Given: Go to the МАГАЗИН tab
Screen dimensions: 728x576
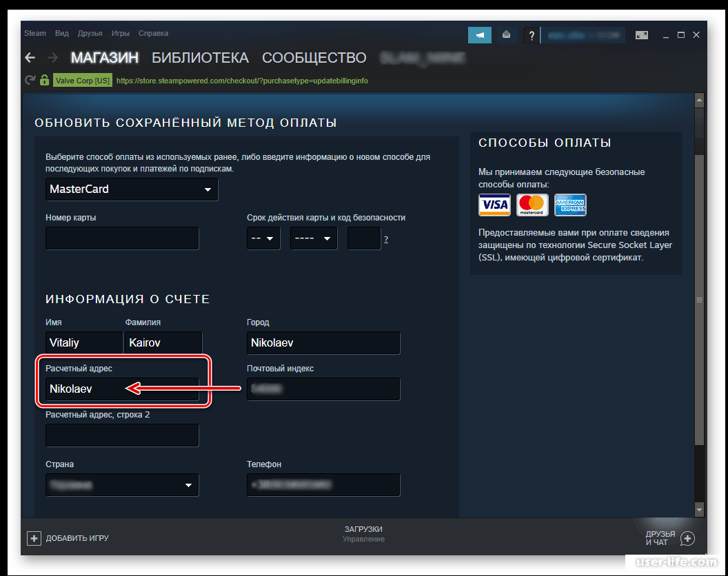Looking at the screenshot, I should (x=105, y=58).
